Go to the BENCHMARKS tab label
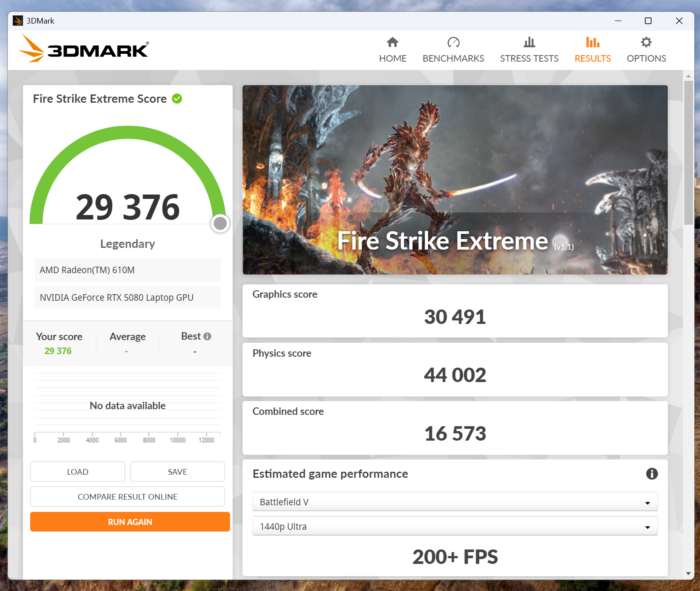 (x=453, y=59)
